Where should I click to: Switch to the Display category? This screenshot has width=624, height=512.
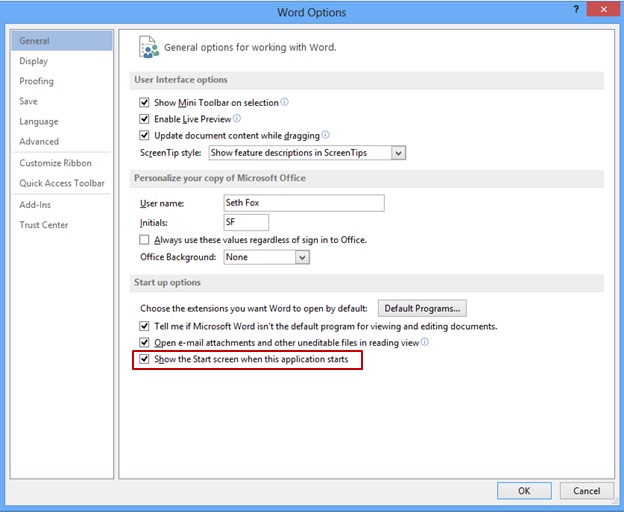34,61
